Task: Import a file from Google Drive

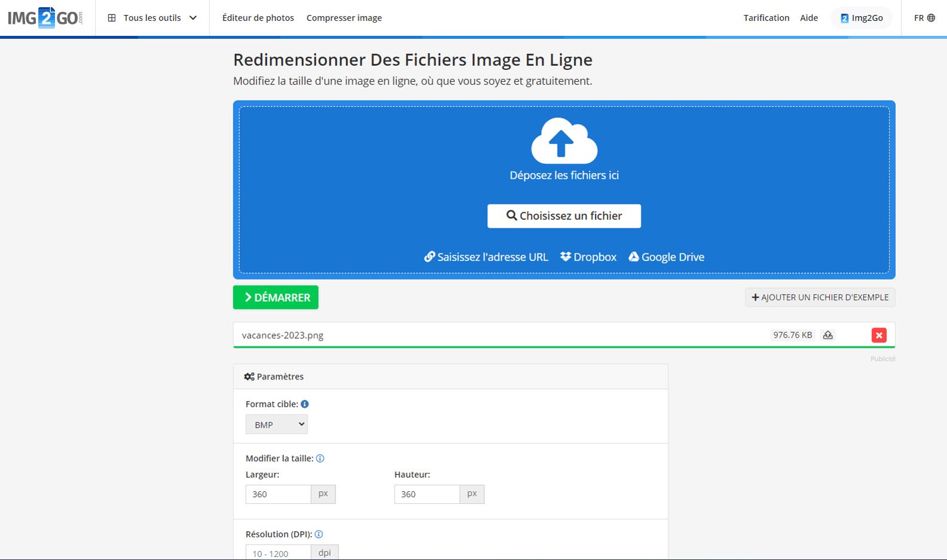Action: point(666,257)
